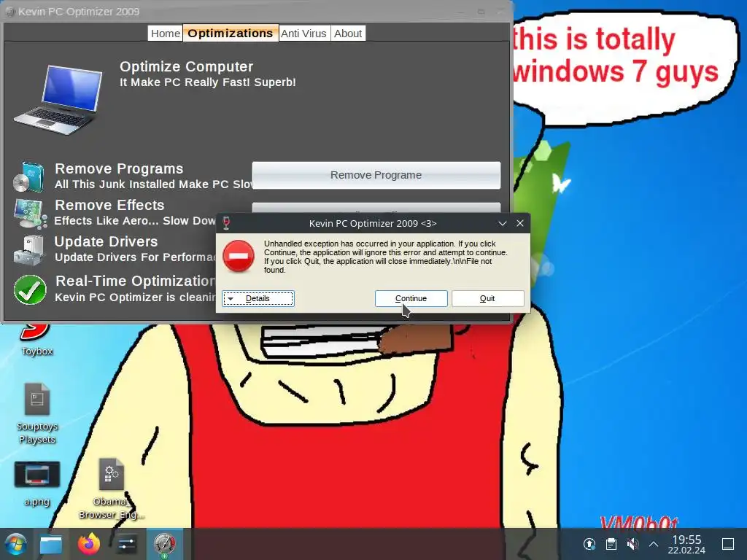The height and width of the screenshot is (560, 747).
Task: Click the Remove Programe button
Action: (376, 175)
